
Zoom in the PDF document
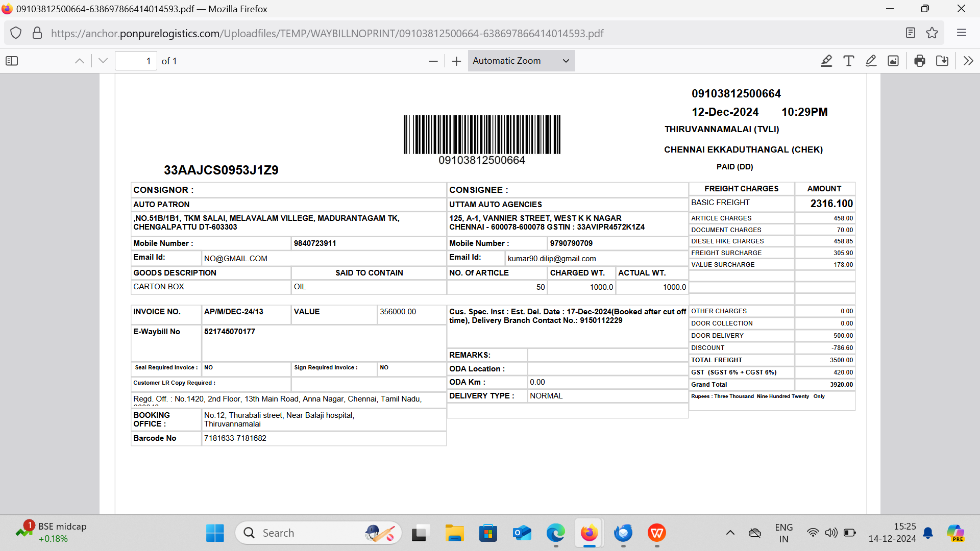456,61
